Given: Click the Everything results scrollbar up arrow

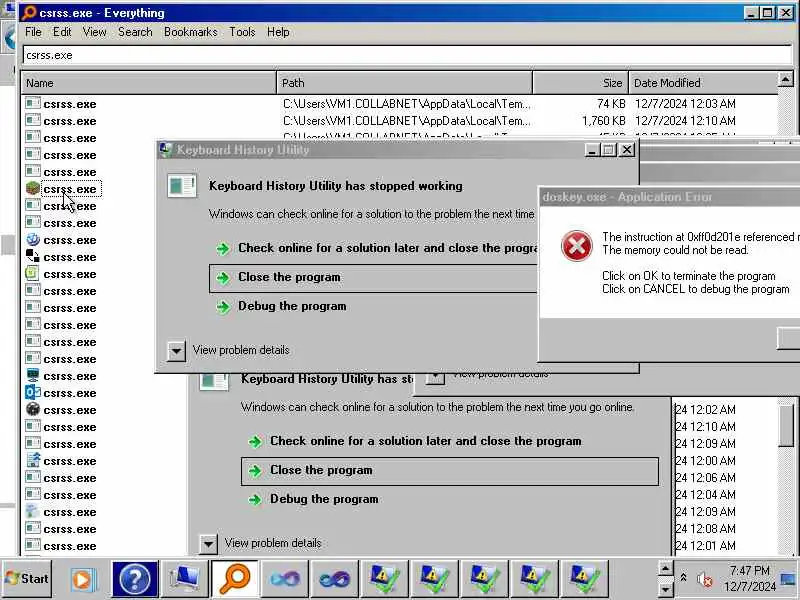Looking at the screenshot, I should tap(785, 80).
